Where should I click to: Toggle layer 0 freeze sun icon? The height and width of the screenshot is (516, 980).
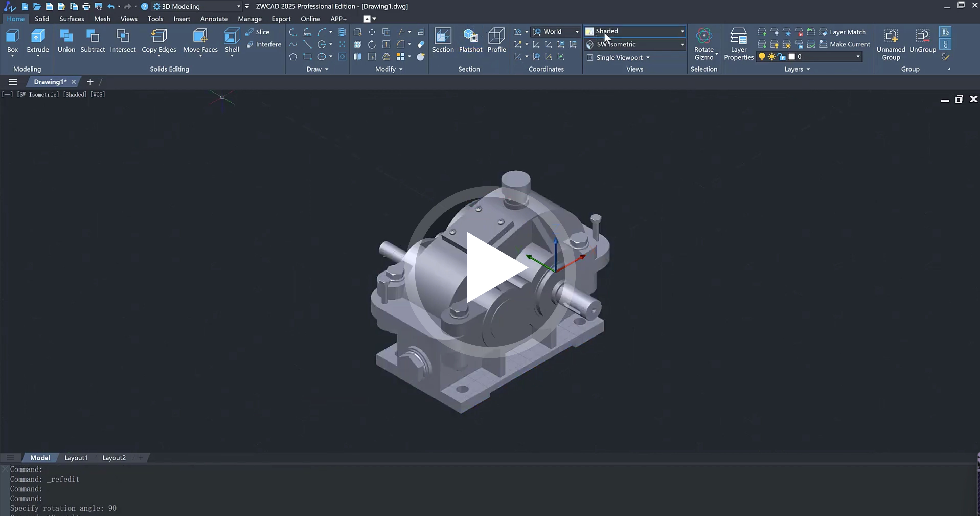772,57
